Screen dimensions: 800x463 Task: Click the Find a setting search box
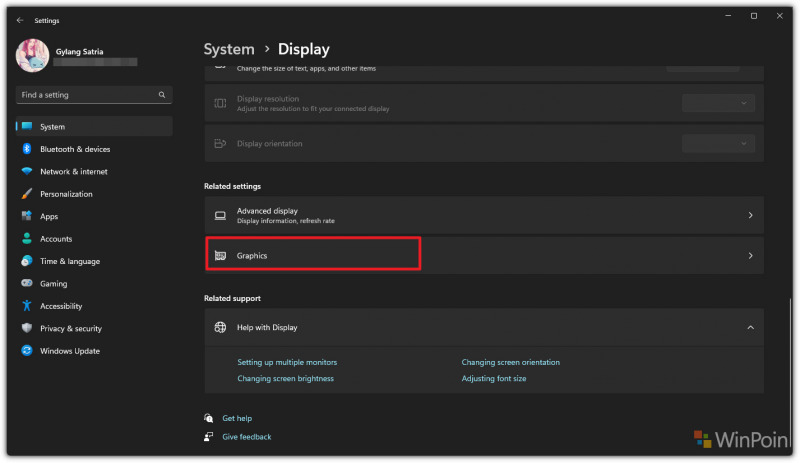click(94, 95)
